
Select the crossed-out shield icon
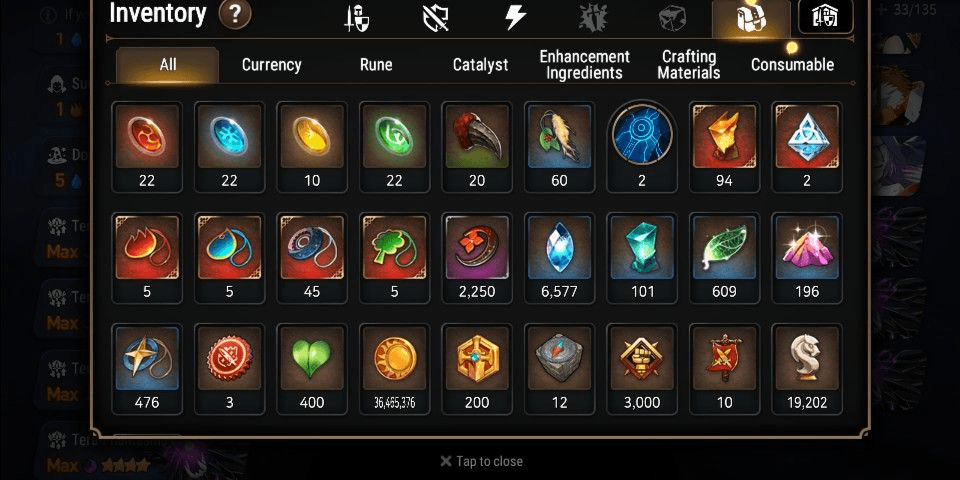(x=435, y=18)
